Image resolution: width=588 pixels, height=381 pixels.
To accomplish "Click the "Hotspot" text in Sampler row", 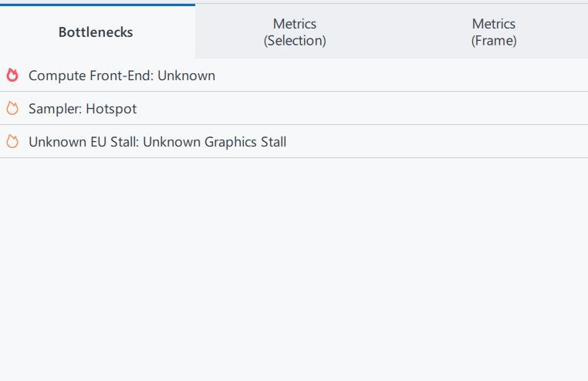I will [x=111, y=109].
